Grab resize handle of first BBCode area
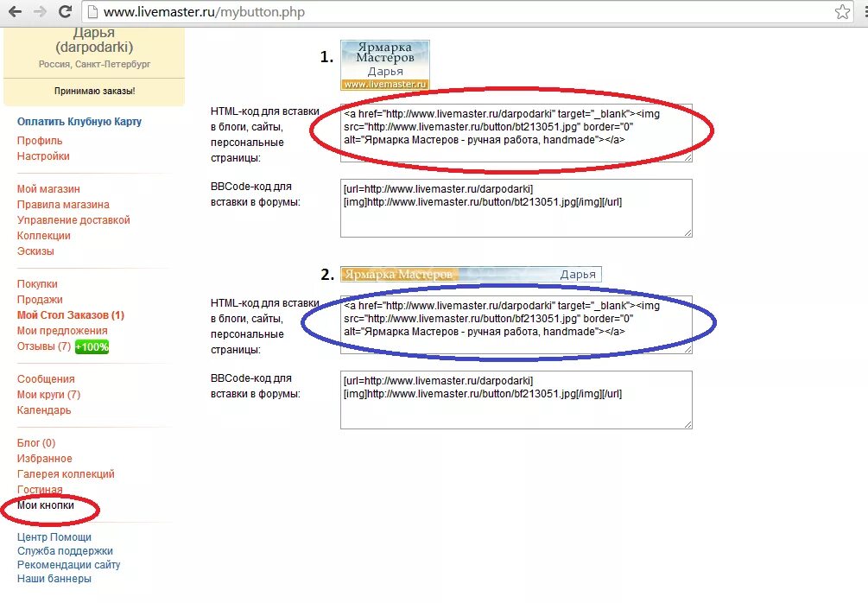Image resolution: width=868 pixels, height=603 pixels. point(687,233)
